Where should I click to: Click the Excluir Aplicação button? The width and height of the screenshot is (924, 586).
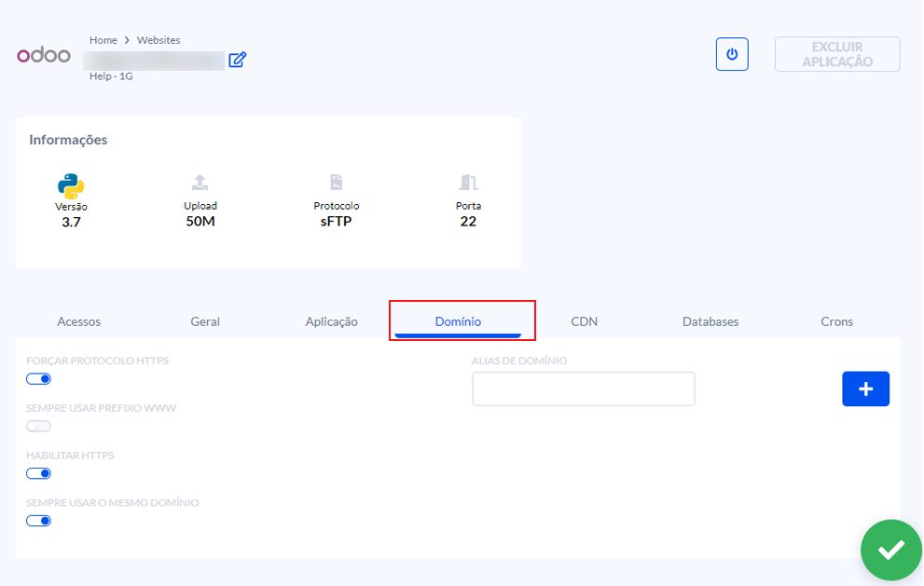836,54
